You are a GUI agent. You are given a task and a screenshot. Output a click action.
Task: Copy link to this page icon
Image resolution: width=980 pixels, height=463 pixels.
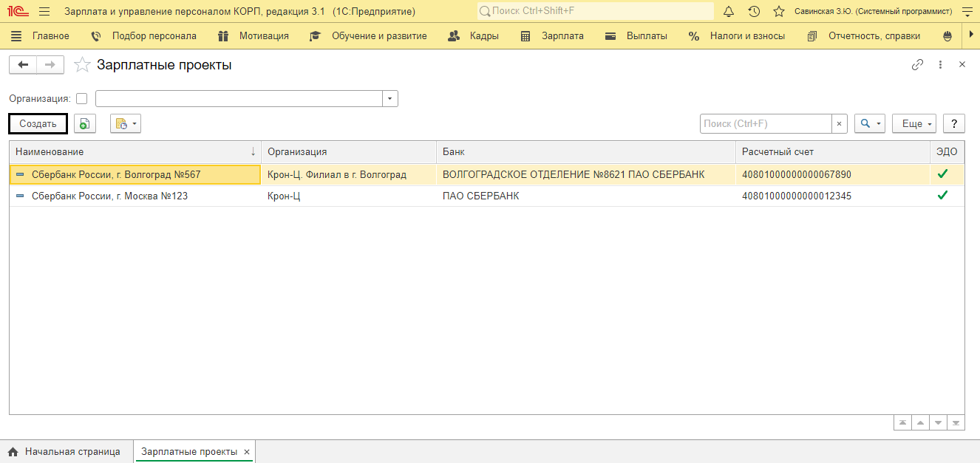pos(917,65)
